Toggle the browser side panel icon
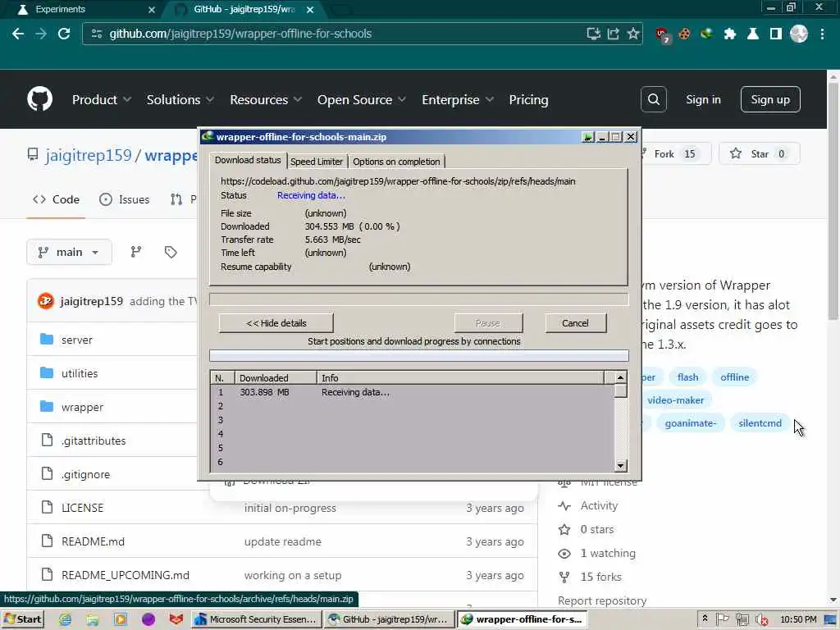This screenshot has width=840, height=630. coord(776,34)
